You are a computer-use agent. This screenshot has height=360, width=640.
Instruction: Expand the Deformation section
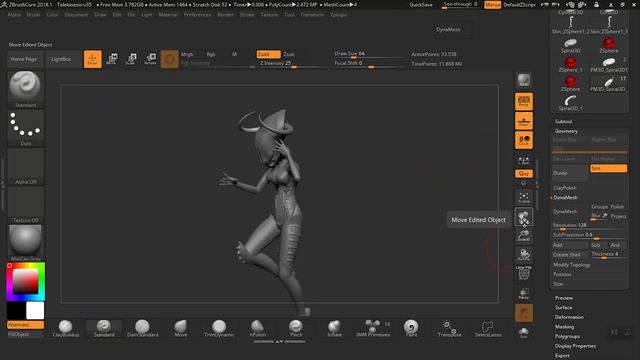569,317
